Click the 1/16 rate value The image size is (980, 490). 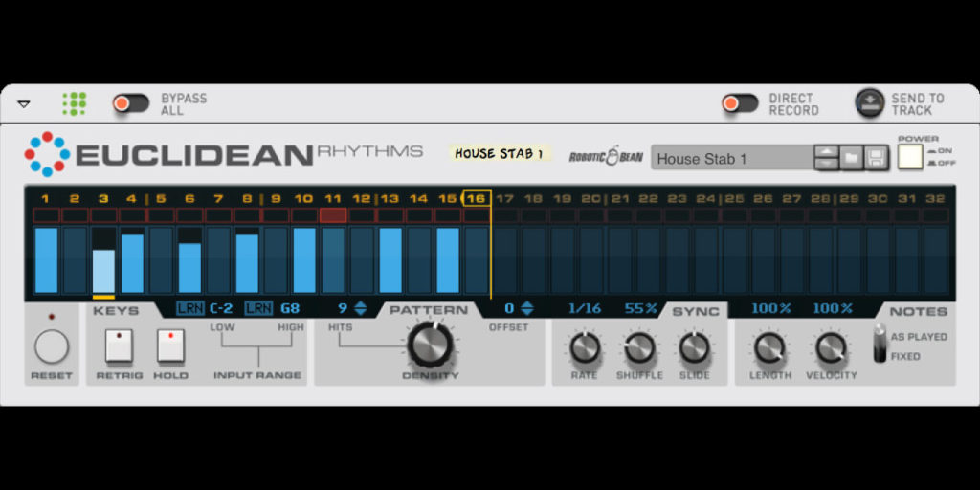tap(585, 308)
